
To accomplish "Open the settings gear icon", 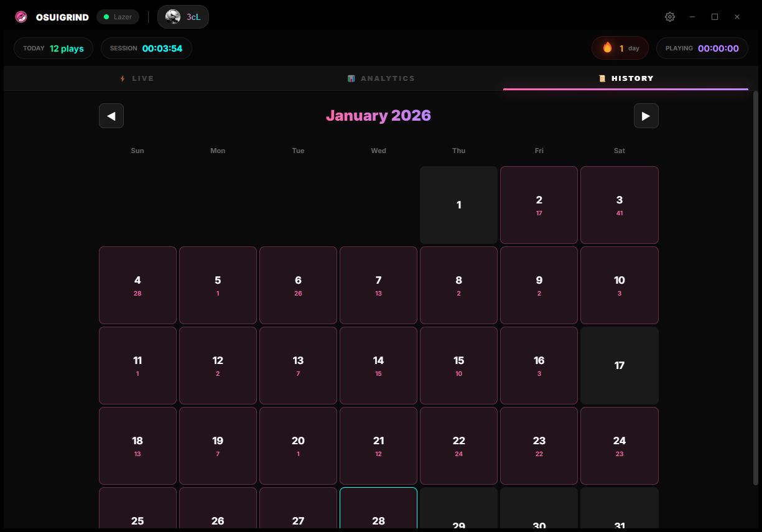I will pyautogui.click(x=670, y=17).
